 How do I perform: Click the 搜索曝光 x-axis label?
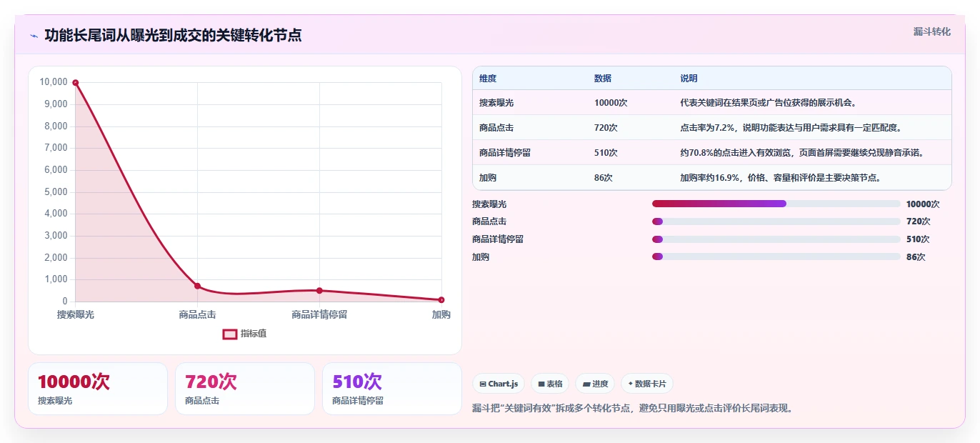pyautogui.click(x=76, y=314)
